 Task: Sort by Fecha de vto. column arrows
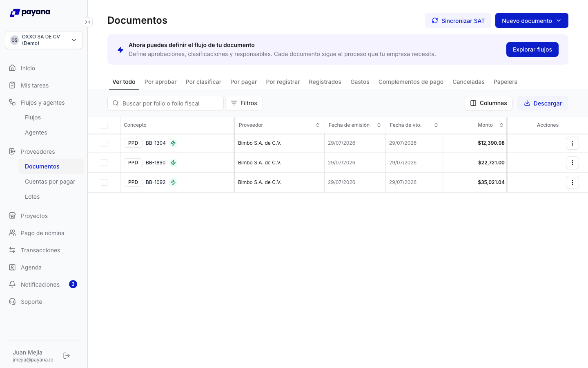click(436, 125)
